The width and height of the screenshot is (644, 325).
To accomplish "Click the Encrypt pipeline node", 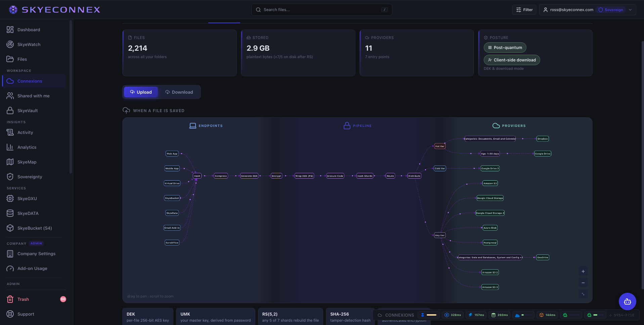I will pos(276,176).
